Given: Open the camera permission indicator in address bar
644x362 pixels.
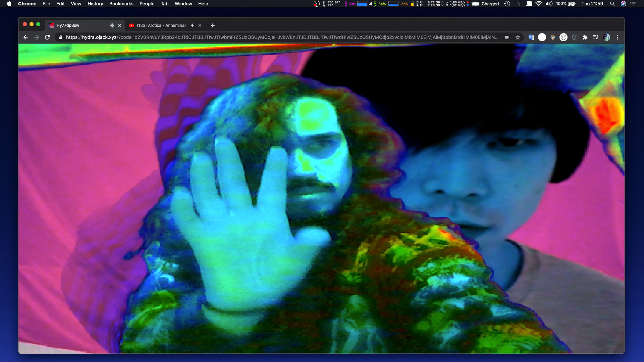Looking at the screenshot, I should pos(507,37).
